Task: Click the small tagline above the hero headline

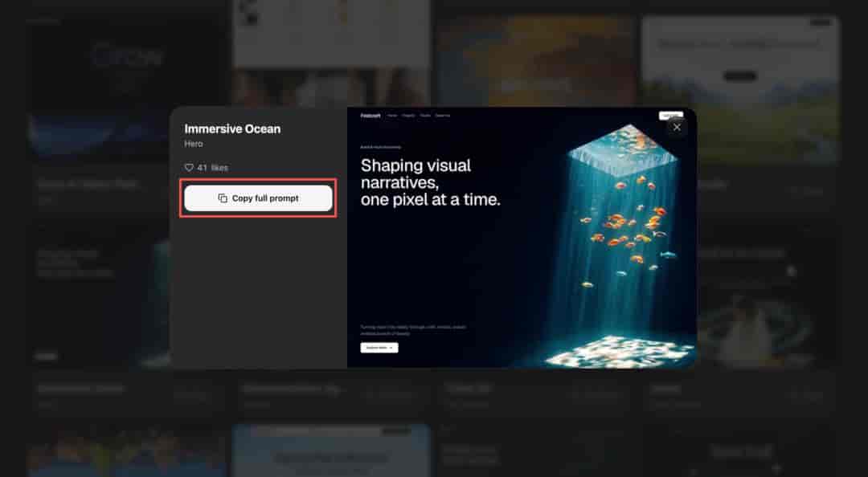Action: point(380,147)
